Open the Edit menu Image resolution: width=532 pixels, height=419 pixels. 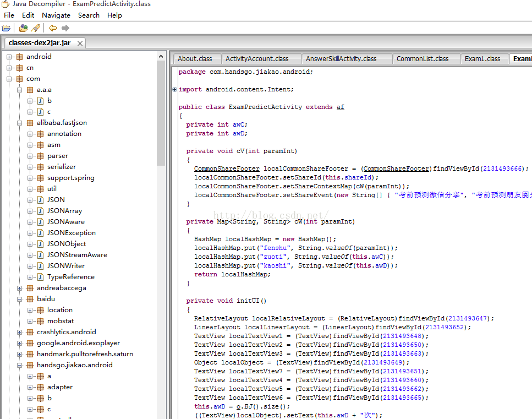click(x=28, y=15)
